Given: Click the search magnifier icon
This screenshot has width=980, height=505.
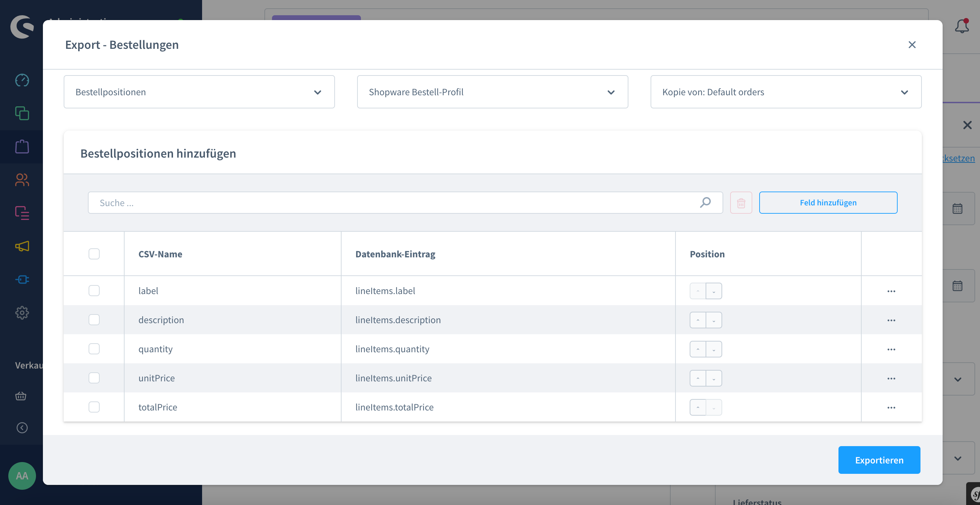Looking at the screenshot, I should tap(705, 202).
